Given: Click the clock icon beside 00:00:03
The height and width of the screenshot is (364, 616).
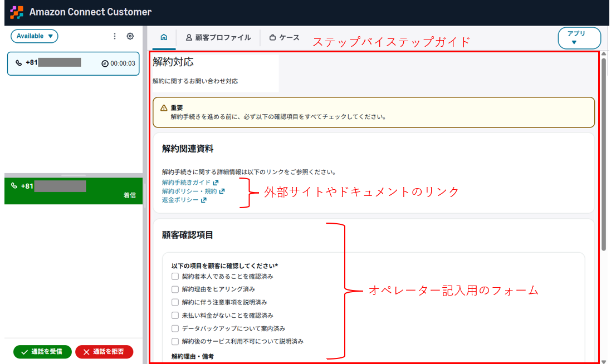Looking at the screenshot, I should (x=105, y=63).
